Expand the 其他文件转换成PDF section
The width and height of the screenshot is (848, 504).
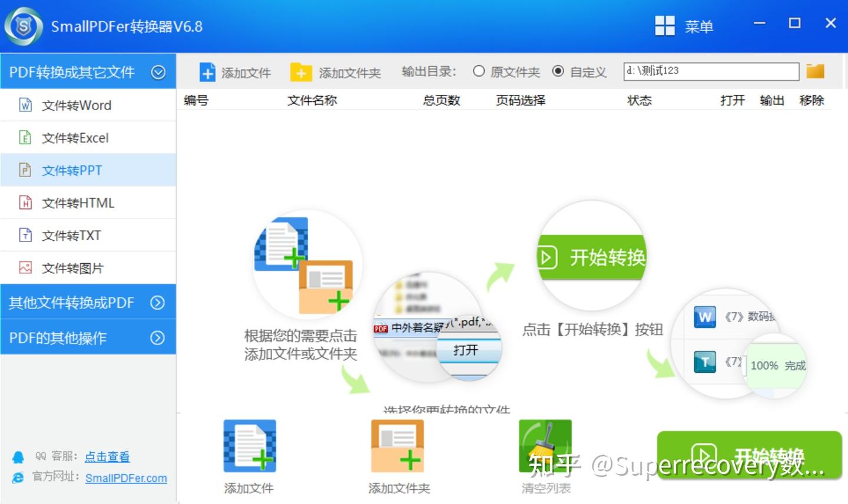tap(157, 302)
